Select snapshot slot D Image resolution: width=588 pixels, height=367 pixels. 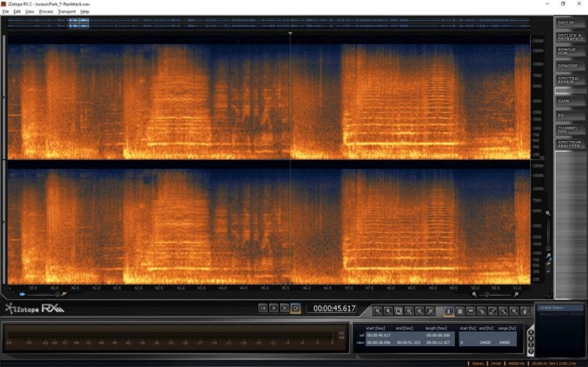pos(530,351)
